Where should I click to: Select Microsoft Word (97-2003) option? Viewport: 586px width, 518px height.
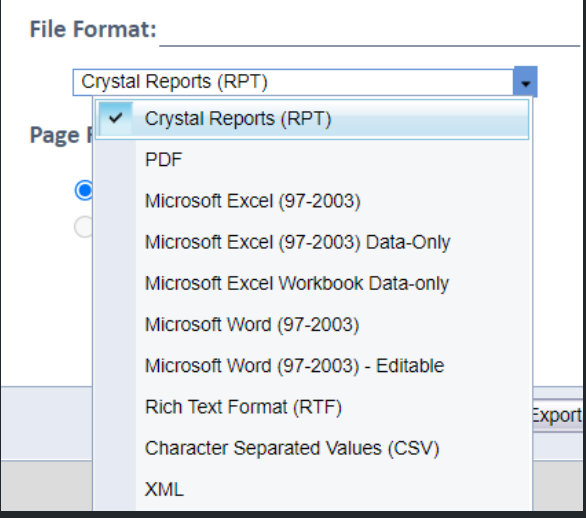tap(312, 324)
